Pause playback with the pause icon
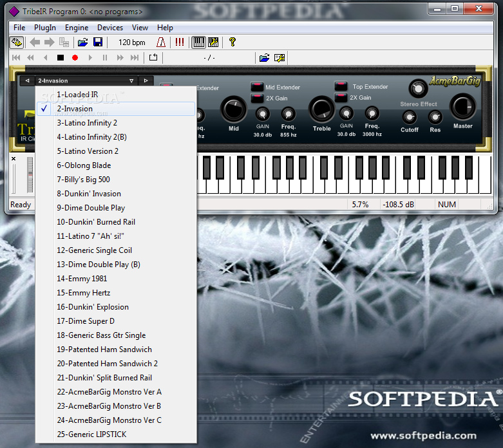This screenshot has height=448, width=503. click(x=105, y=57)
